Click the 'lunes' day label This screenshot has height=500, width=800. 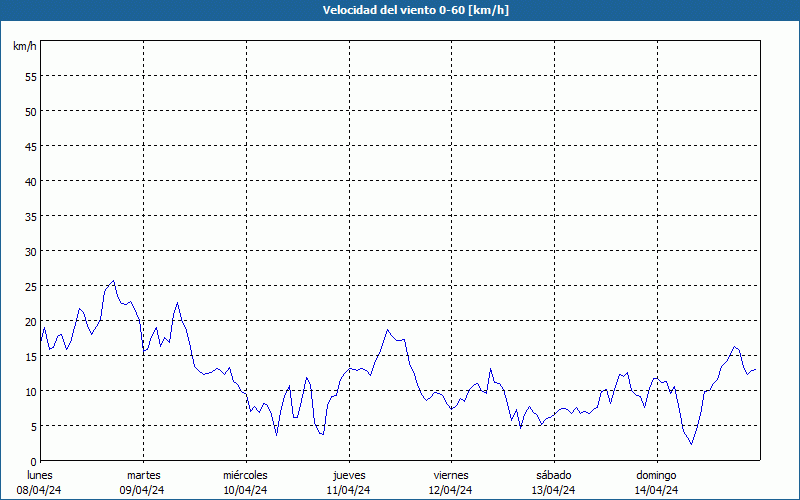[40, 475]
